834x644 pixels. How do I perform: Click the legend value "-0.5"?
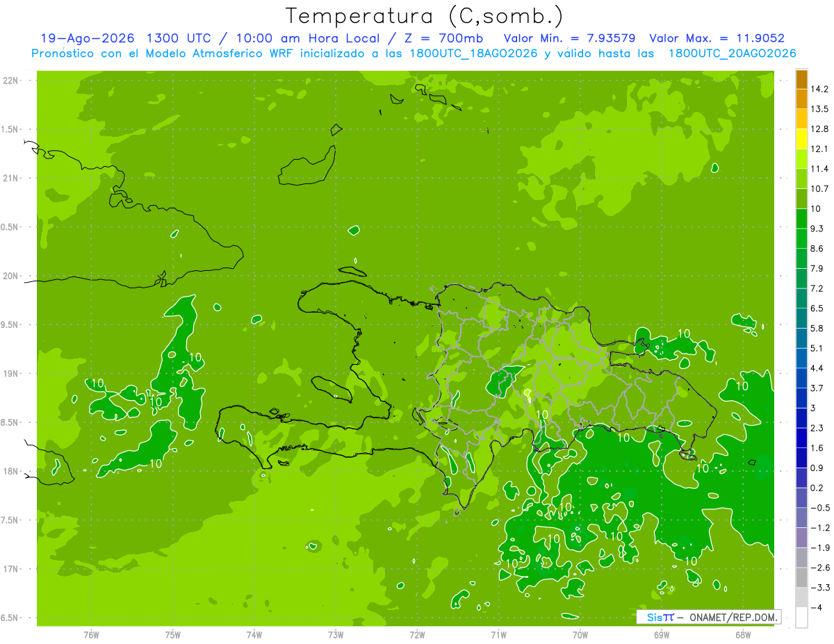click(820, 508)
